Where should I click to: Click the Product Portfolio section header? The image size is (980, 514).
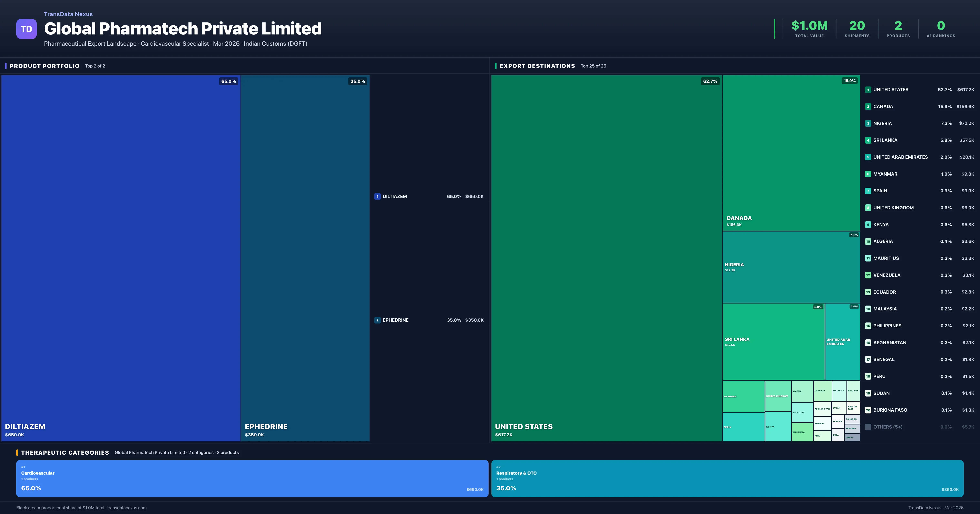[45, 66]
